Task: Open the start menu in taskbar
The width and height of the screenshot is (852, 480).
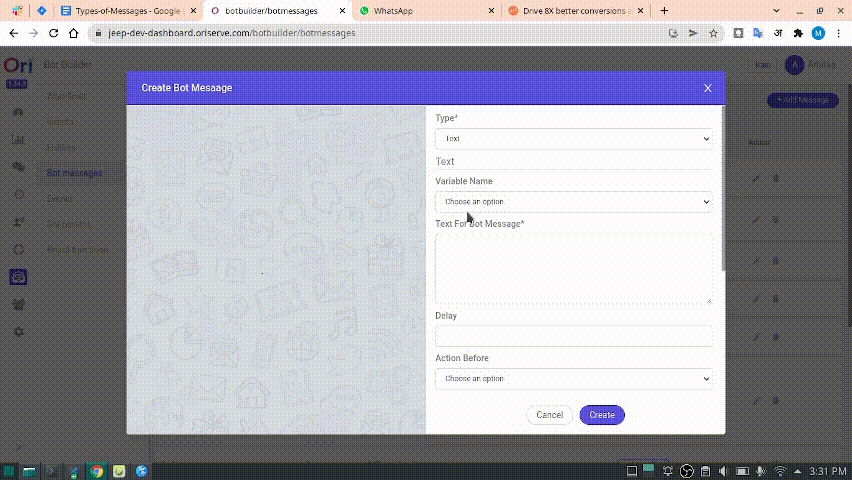Action: [x=9, y=471]
